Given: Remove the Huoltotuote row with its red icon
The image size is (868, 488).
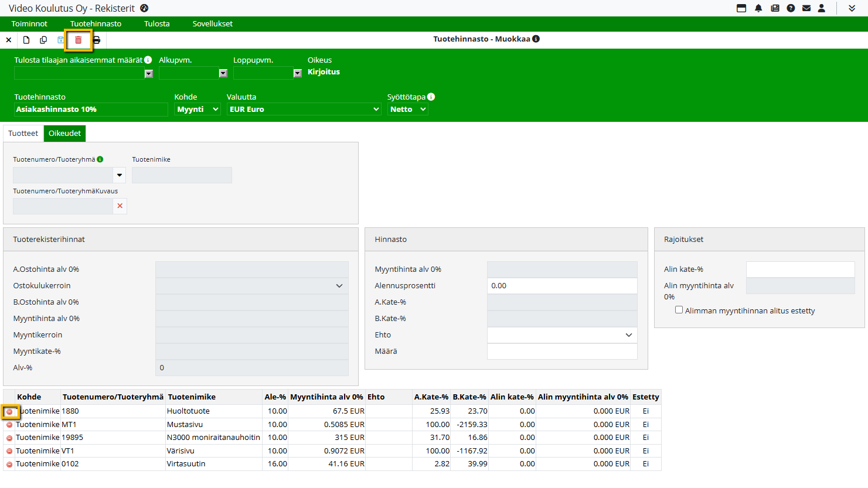Looking at the screenshot, I should [x=9, y=412].
